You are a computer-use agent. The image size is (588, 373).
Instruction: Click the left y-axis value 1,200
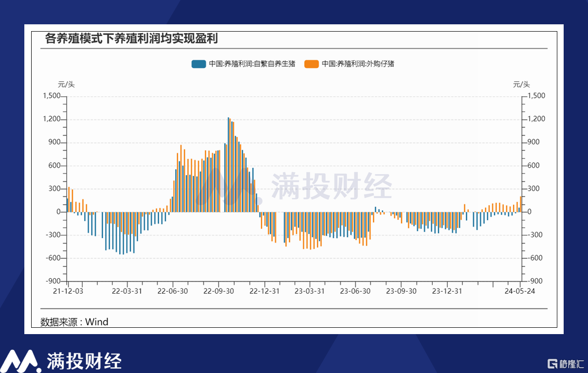pyautogui.click(x=52, y=119)
